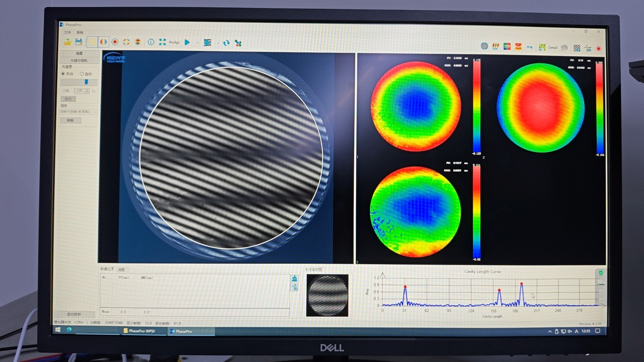Click the fringe pattern circle icon
The width and height of the screenshot is (644, 362).
(x=484, y=46)
